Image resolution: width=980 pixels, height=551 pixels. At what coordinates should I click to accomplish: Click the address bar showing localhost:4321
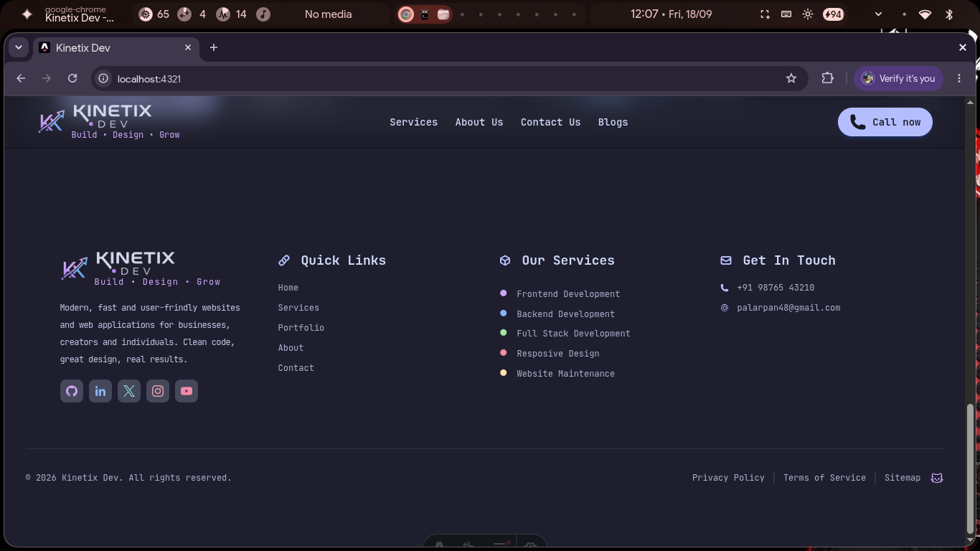(x=449, y=78)
